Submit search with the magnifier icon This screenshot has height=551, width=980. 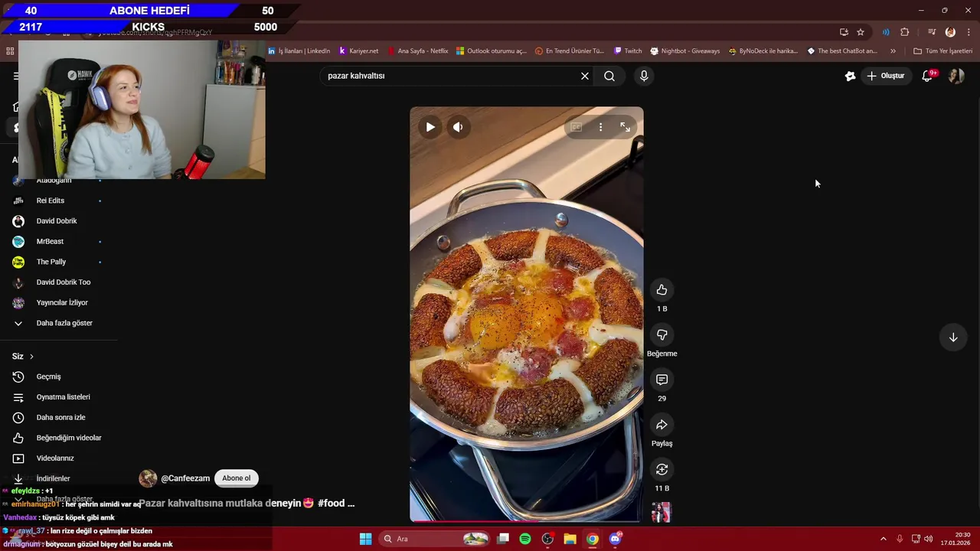(609, 76)
